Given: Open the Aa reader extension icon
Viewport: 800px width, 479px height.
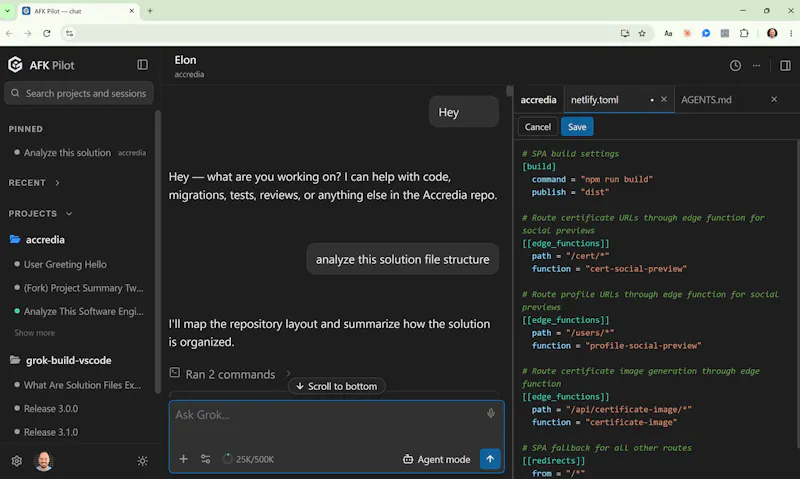Looking at the screenshot, I should coord(668,33).
